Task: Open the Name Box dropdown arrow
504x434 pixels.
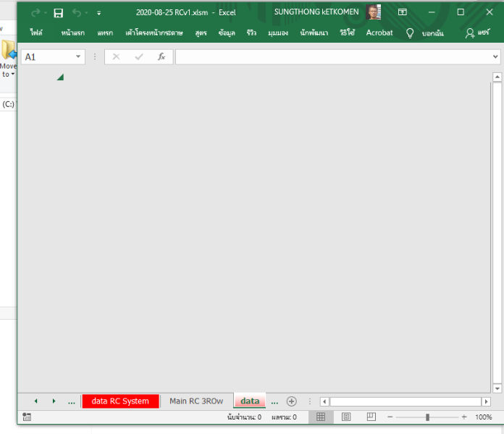Action: (x=79, y=57)
